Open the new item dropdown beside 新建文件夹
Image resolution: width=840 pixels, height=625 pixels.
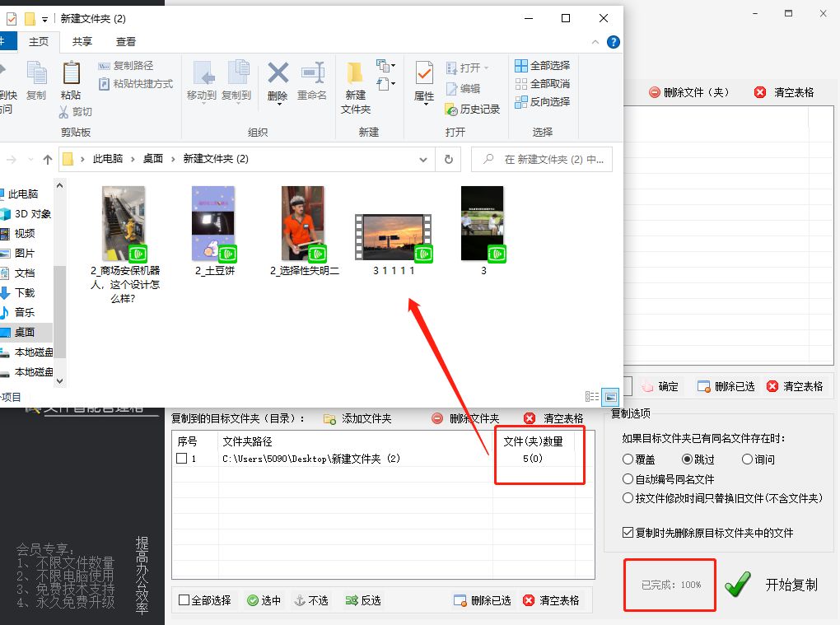click(385, 65)
